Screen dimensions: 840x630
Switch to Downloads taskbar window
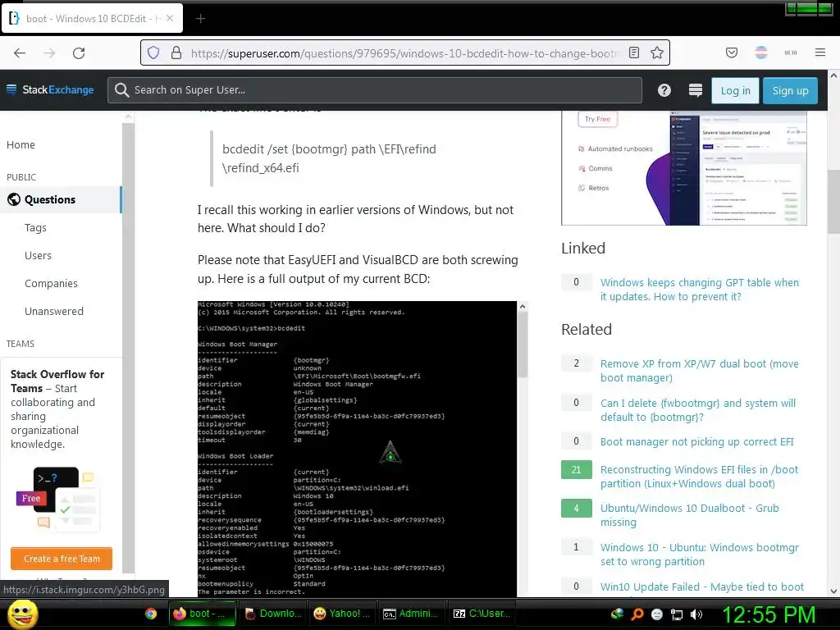pos(272,614)
